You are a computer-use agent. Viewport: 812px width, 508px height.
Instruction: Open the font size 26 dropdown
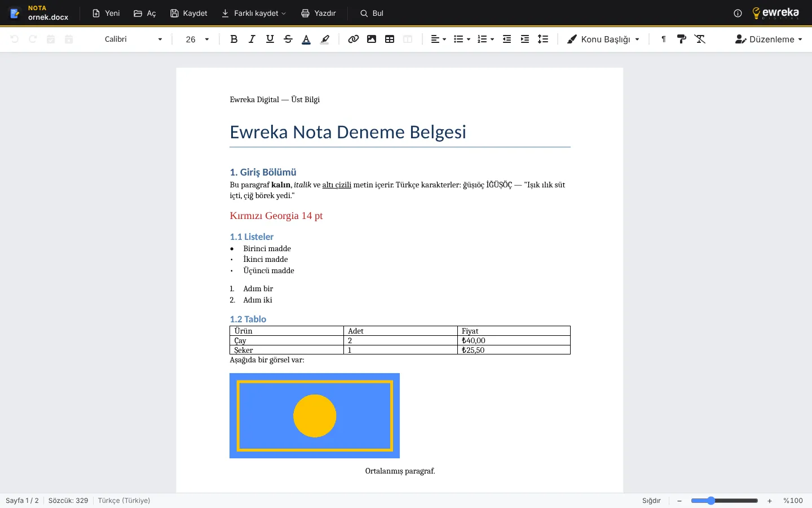pyautogui.click(x=197, y=39)
